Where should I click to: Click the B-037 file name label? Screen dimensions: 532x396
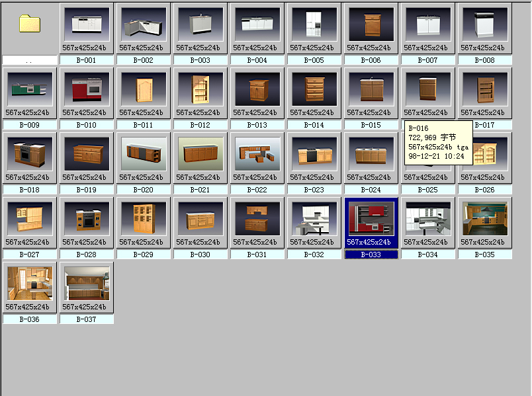[87, 319]
